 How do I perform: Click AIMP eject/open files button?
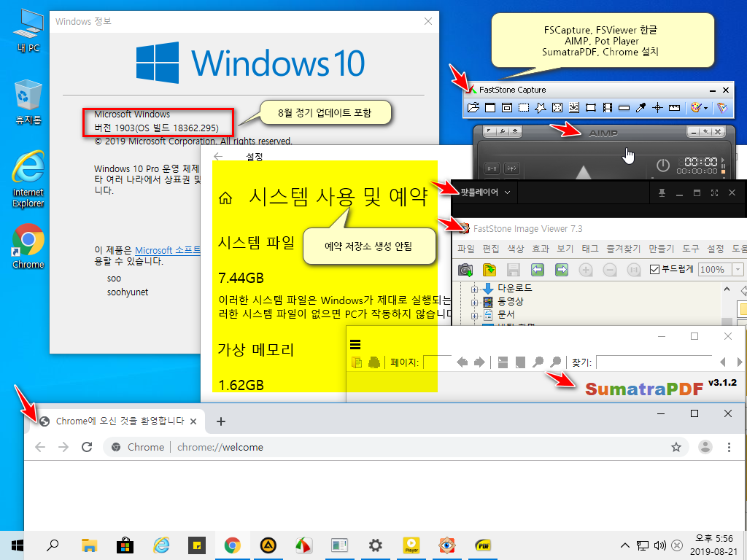pyautogui.click(x=515, y=131)
